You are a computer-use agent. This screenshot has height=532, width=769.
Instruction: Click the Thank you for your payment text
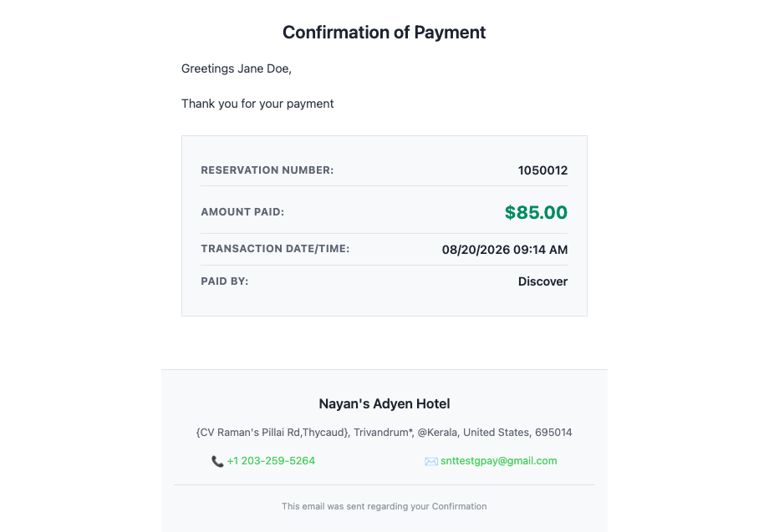[x=257, y=104]
